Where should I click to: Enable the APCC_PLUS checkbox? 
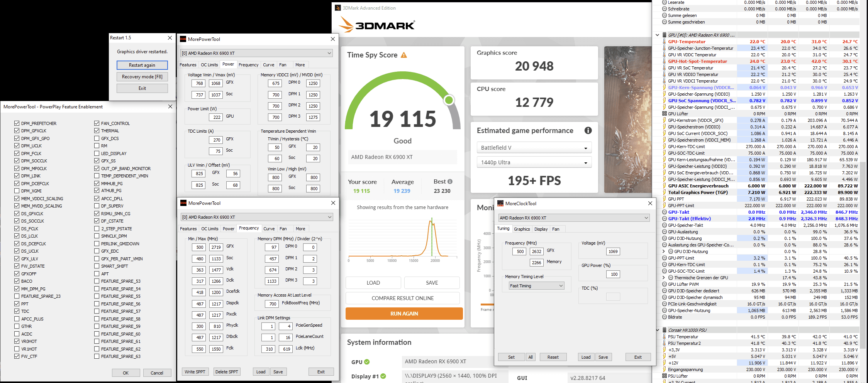pyautogui.click(x=17, y=319)
